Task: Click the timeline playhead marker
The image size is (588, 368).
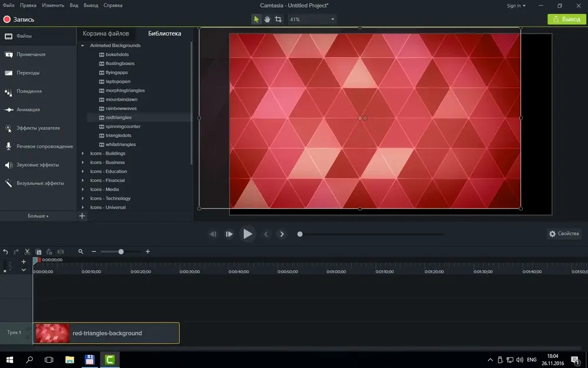Action: pos(35,260)
